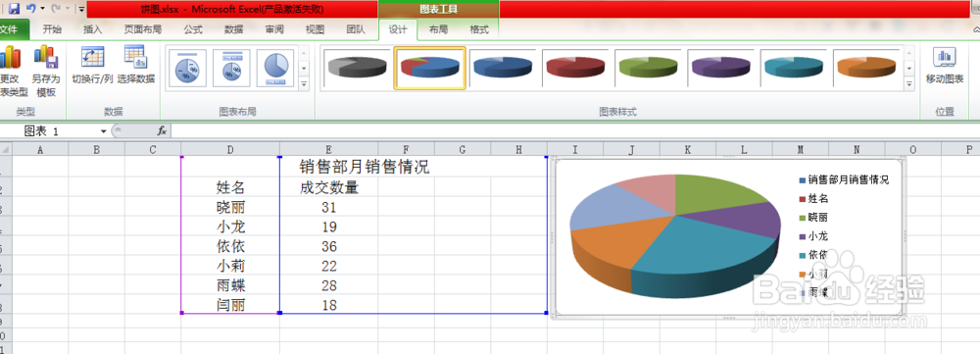Viewport: 980px width, 354px height.
Task: Select the cell with name 雨蝶
Action: click(x=230, y=285)
